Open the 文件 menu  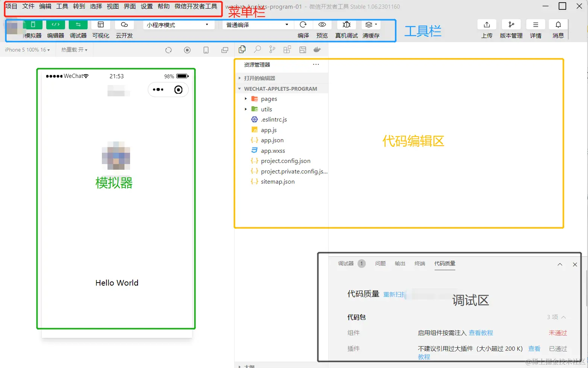28,6
